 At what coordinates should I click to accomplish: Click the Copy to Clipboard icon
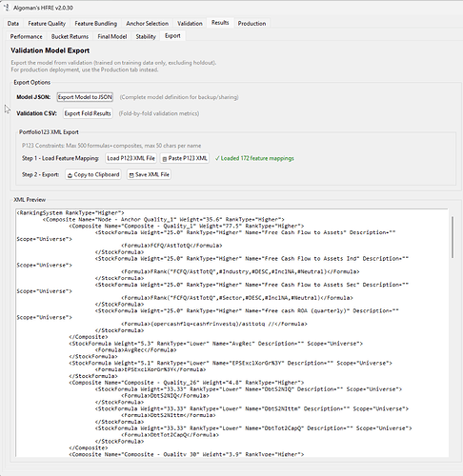click(70, 175)
